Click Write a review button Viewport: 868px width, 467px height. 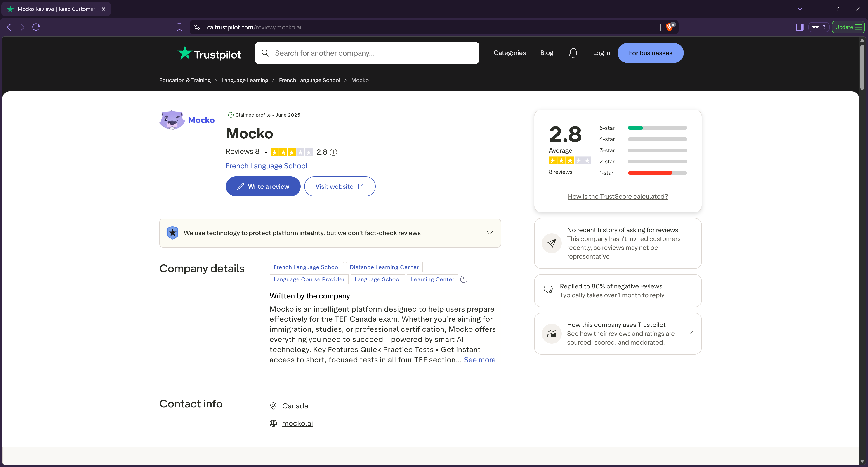click(263, 186)
